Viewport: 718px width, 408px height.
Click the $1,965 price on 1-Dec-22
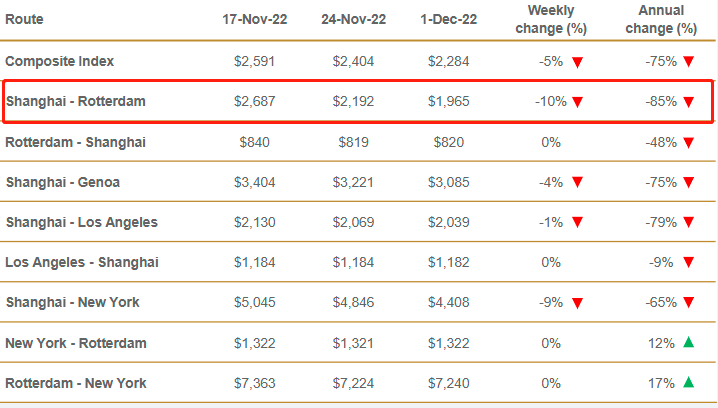click(448, 101)
